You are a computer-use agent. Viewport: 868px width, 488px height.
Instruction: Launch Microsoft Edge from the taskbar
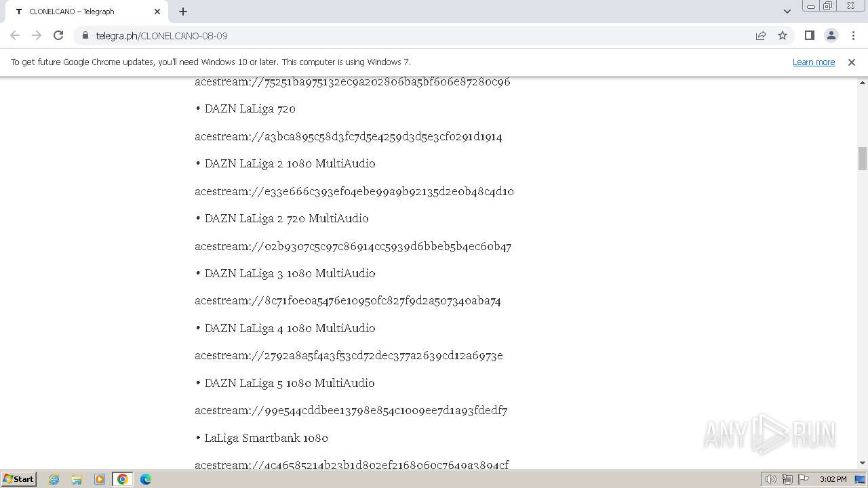coord(145,479)
